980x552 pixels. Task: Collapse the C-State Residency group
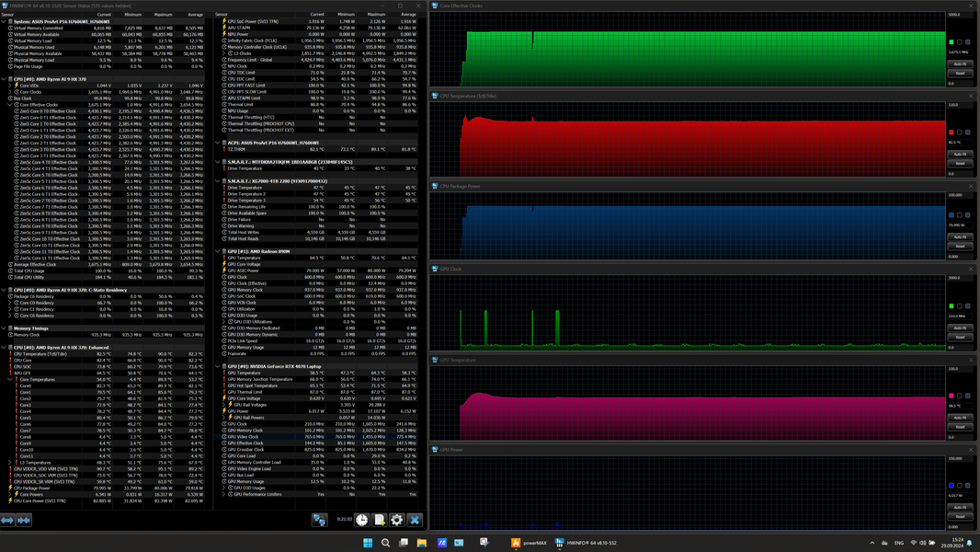[4, 290]
